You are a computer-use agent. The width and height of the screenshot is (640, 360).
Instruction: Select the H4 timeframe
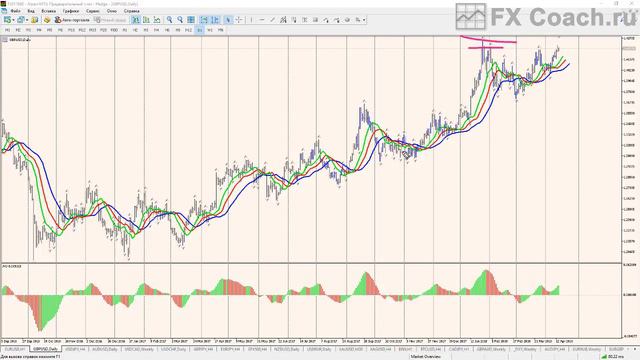point(157,30)
